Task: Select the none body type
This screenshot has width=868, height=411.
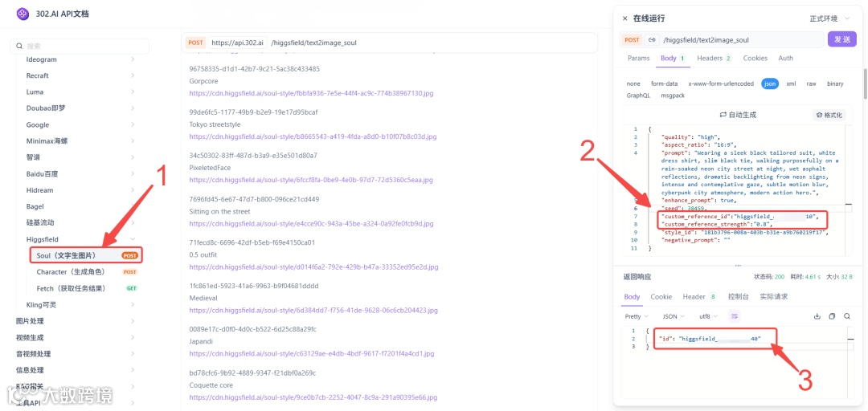Action: [633, 83]
